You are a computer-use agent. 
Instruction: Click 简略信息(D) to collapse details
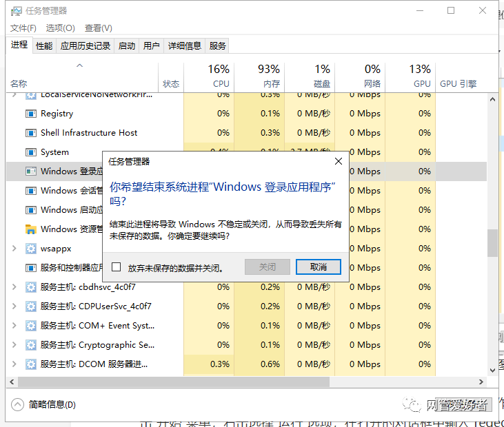pyautogui.click(x=43, y=404)
